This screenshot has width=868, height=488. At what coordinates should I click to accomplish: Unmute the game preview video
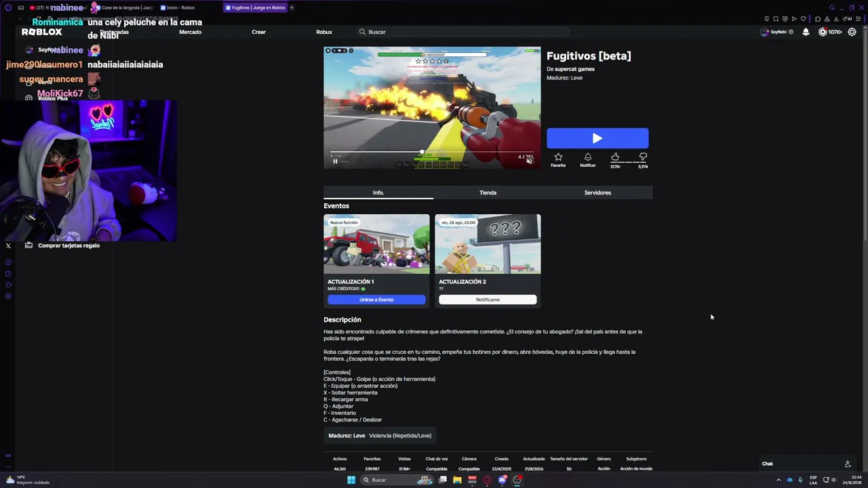click(530, 161)
